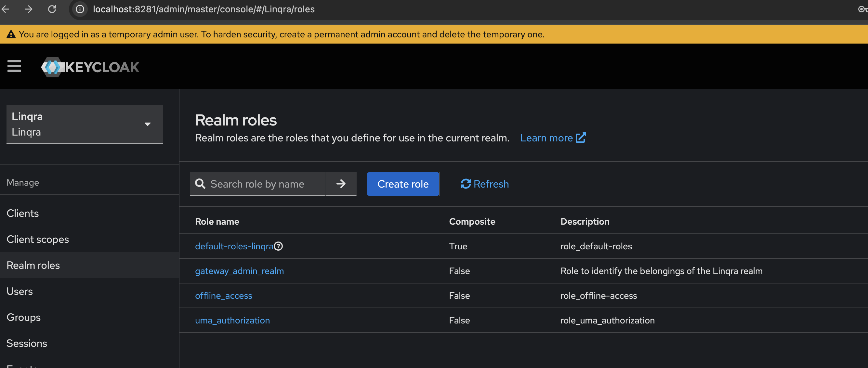The width and height of the screenshot is (868, 368).
Task: Open the Client scopes section
Action: (38, 239)
